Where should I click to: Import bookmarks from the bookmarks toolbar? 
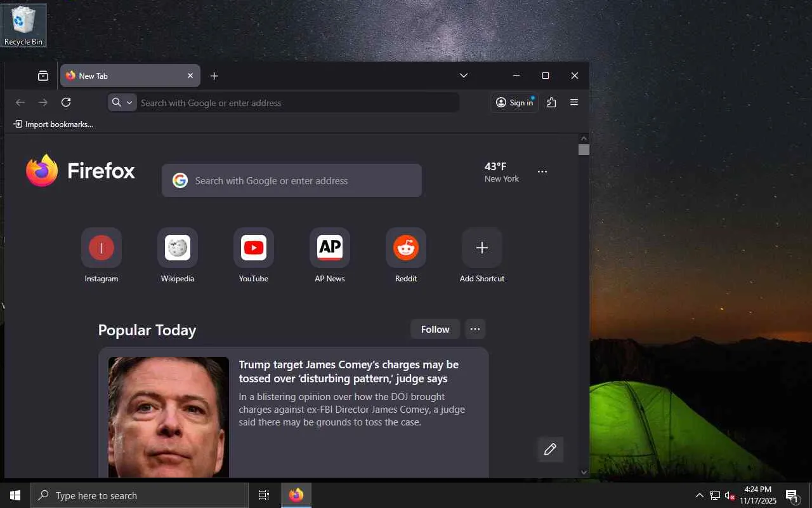tap(53, 124)
